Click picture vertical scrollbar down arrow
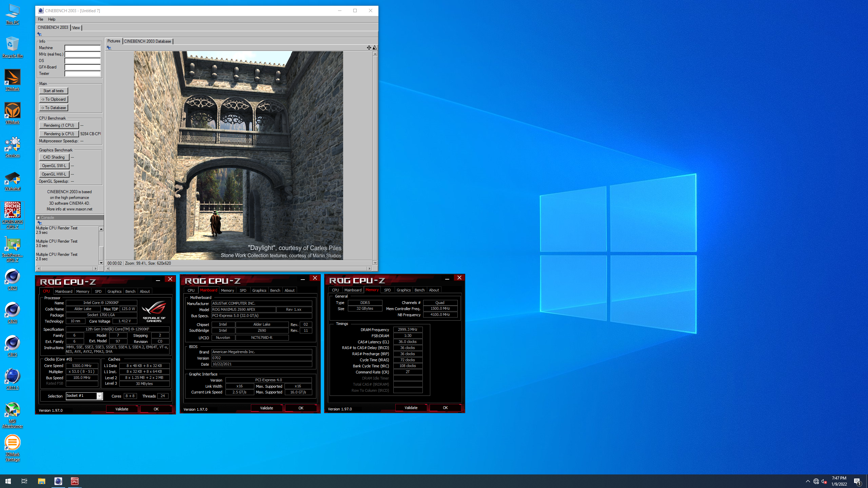 (x=375, y=263)
